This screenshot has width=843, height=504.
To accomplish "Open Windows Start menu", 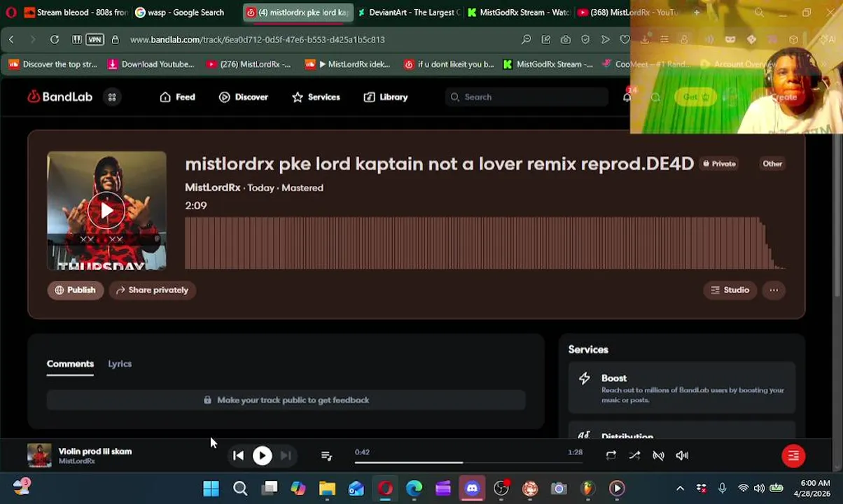I will 211,488.
